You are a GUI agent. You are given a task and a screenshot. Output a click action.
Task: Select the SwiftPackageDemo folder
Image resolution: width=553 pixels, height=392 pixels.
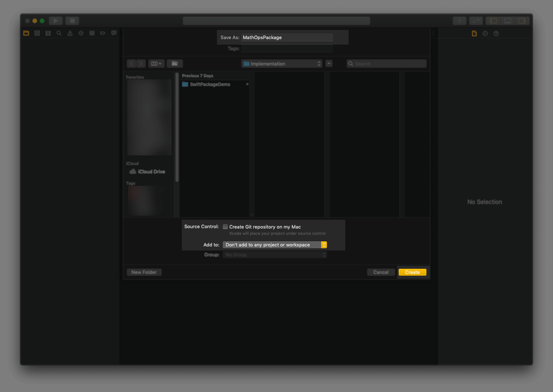210,84
